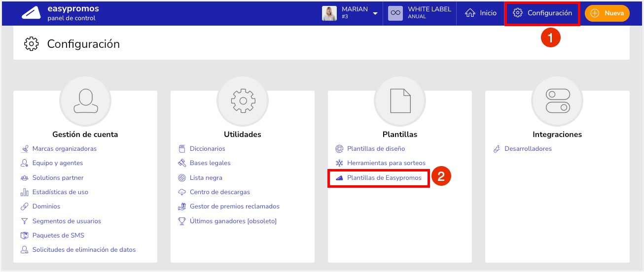This screenshot has height=272, width=644.
Task: Click the Estadísticas de uso bar chart icon
Action: click(x=25, y=192)
